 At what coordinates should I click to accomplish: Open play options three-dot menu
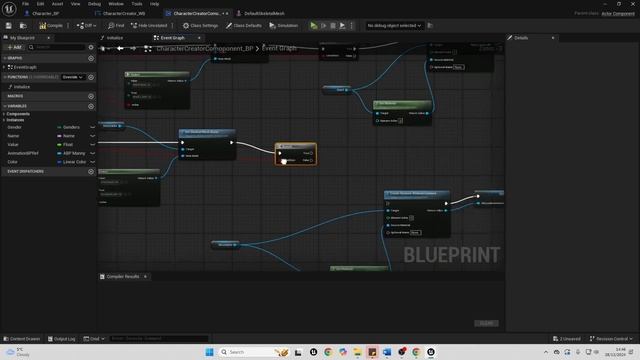pyautogui.click(x=351, y=26)
